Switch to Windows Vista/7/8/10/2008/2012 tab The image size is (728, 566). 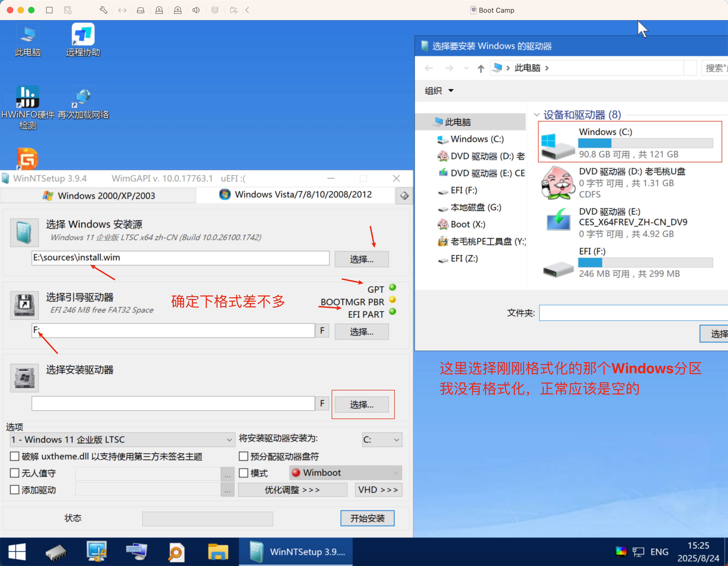click(296, 195)
